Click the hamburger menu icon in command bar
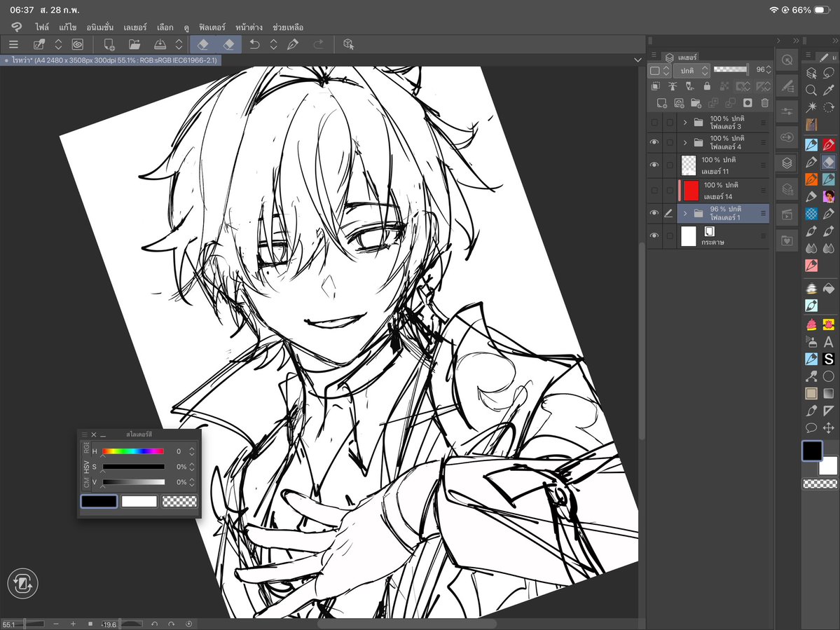 tap(13, 44)
